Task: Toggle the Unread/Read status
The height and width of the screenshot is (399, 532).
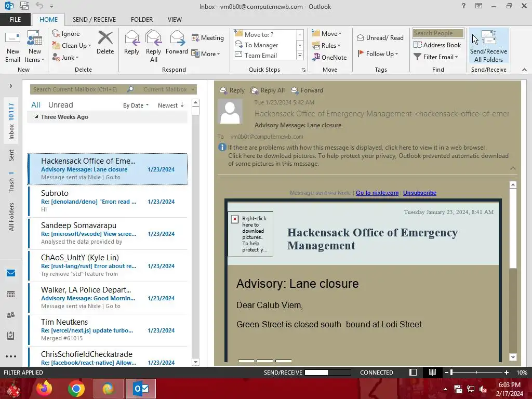Action: 380,37
